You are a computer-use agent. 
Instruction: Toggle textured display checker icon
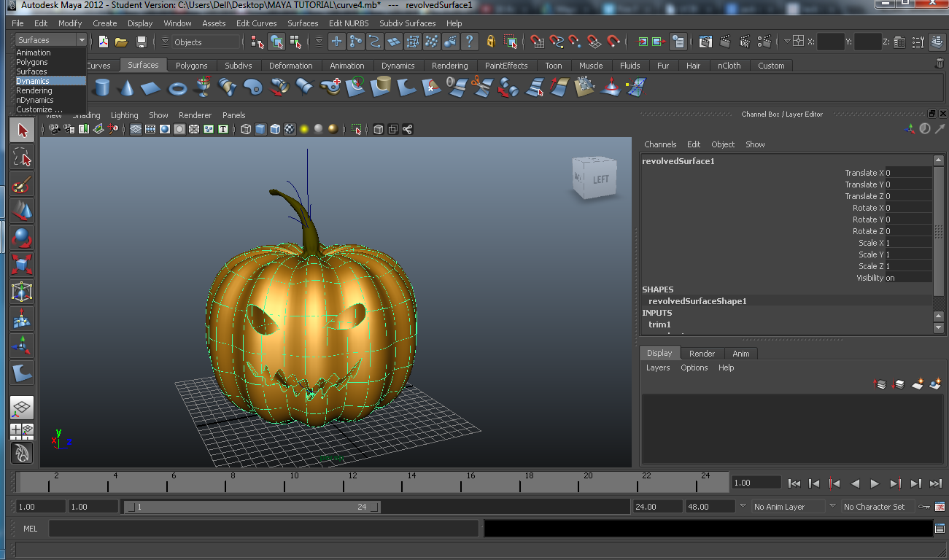(290, 130)
